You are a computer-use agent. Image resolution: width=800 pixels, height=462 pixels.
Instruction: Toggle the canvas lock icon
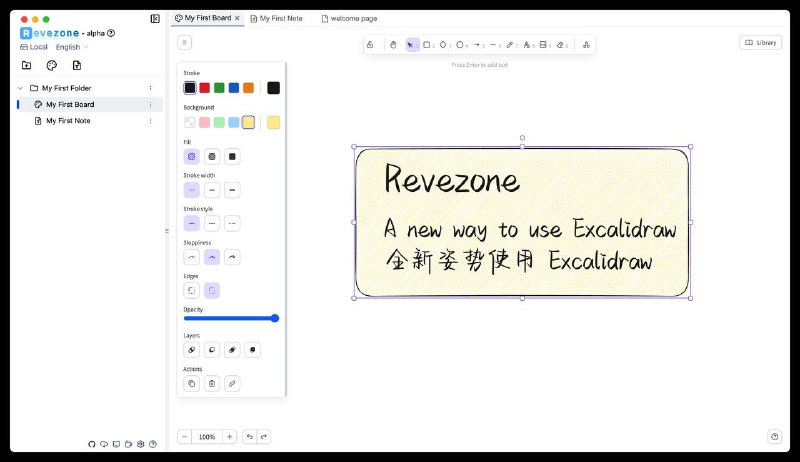tap(370, 44)
